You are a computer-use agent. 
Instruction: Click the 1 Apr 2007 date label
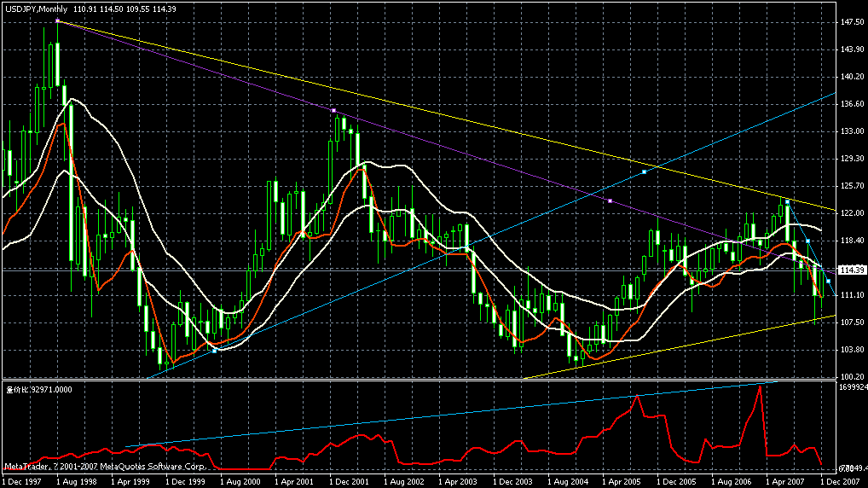[786, 482]
